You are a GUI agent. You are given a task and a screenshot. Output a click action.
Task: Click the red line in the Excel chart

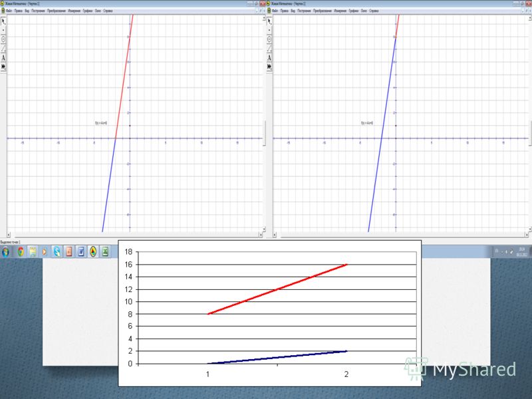point(277,289)
